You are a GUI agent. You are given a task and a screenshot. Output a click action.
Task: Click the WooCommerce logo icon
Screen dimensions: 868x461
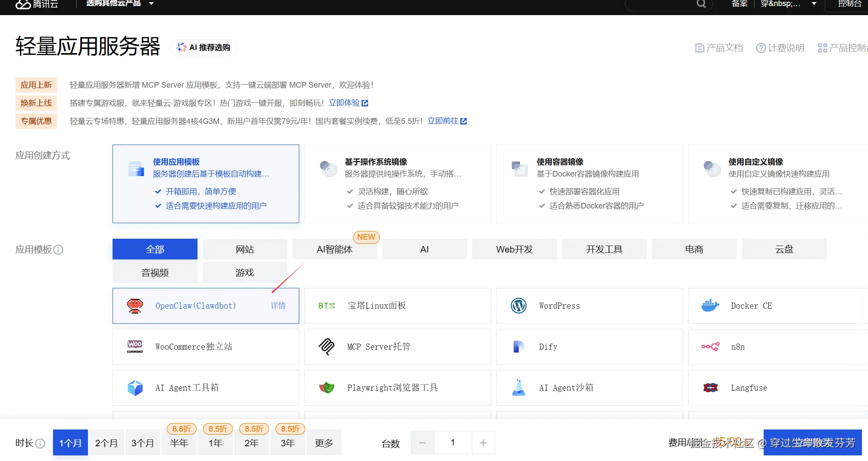(x=135, y=347)
